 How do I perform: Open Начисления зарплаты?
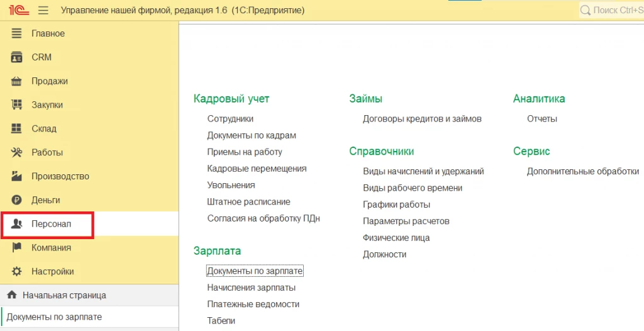point(251,288)
